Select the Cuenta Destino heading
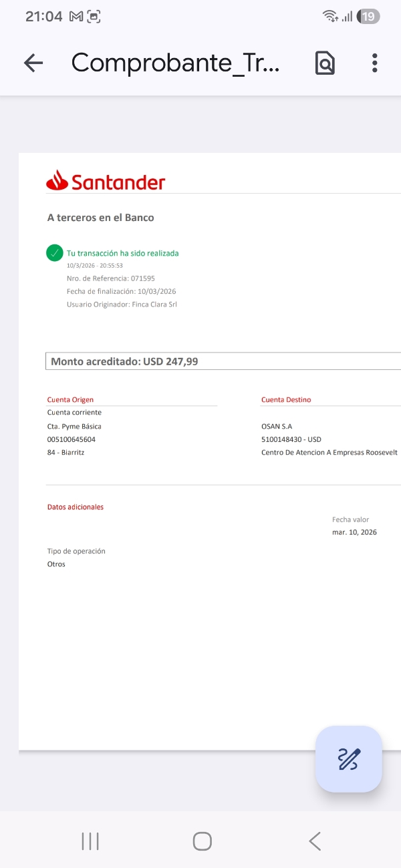Screen dimensions: 401x868 point(285,400)
